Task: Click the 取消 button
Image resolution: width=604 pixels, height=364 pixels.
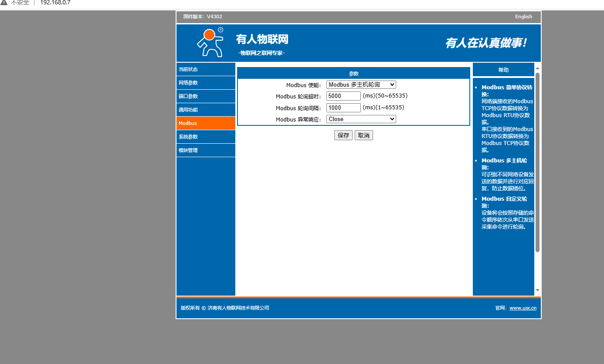Action: coord(364,135)
